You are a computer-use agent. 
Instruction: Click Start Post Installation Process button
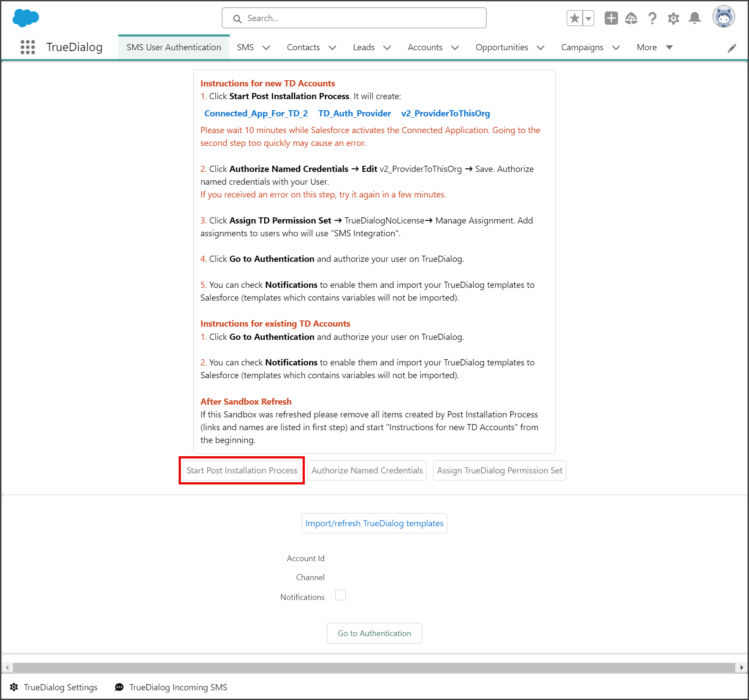(x=242, y=470)
